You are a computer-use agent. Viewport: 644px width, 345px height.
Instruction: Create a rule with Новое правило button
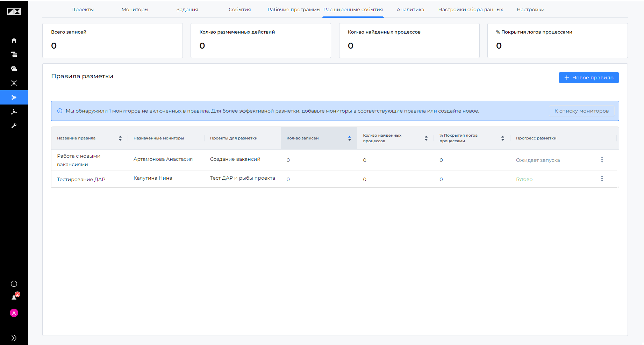589,78
